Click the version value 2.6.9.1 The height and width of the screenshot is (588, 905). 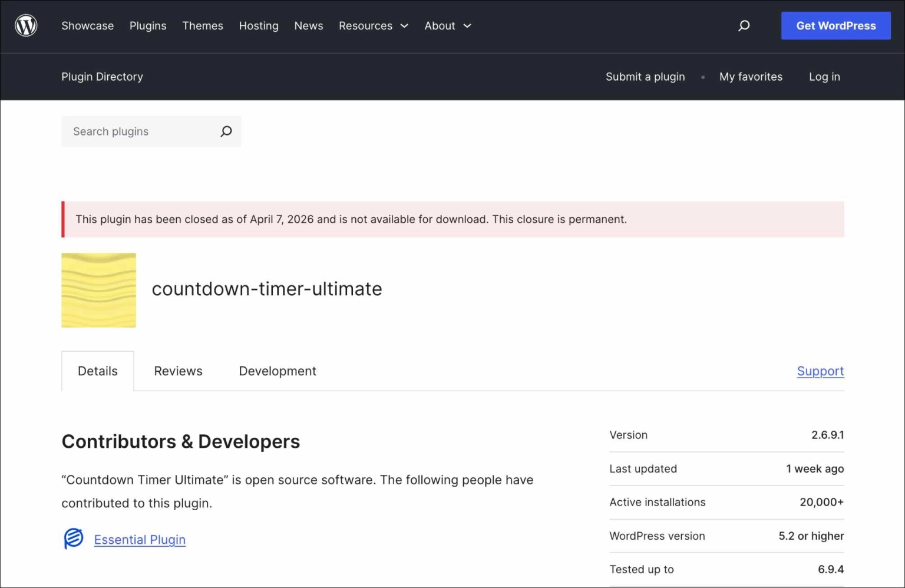coord(827,435)
